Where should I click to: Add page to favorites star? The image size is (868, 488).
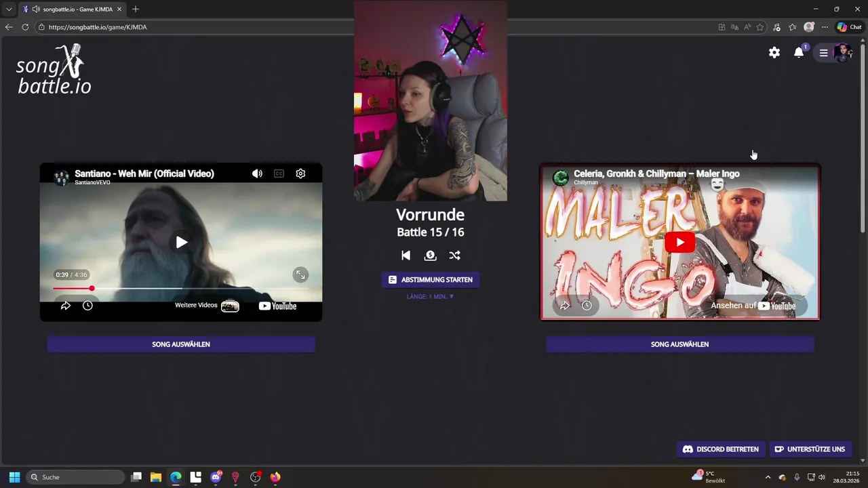(x=760, y=27)
